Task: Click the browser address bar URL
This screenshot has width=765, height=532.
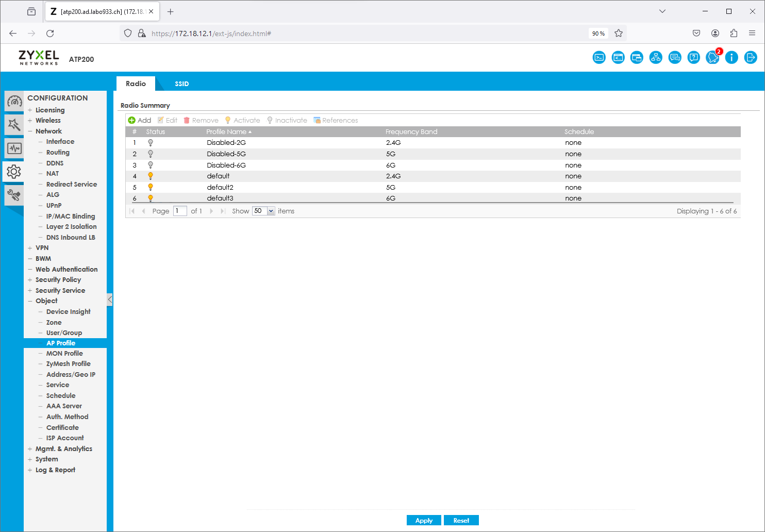Action: pos(211,34)
